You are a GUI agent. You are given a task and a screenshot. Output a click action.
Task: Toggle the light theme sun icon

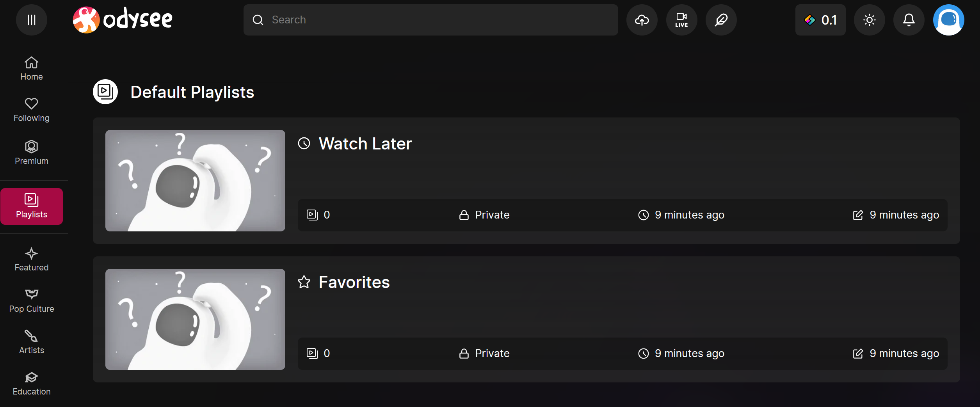(870, 20)
